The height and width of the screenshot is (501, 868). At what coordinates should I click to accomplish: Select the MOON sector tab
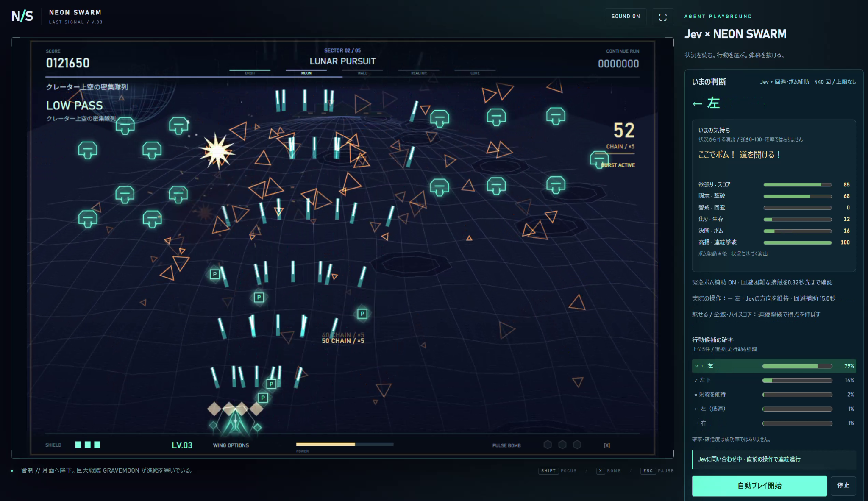(x=306, y=72)
